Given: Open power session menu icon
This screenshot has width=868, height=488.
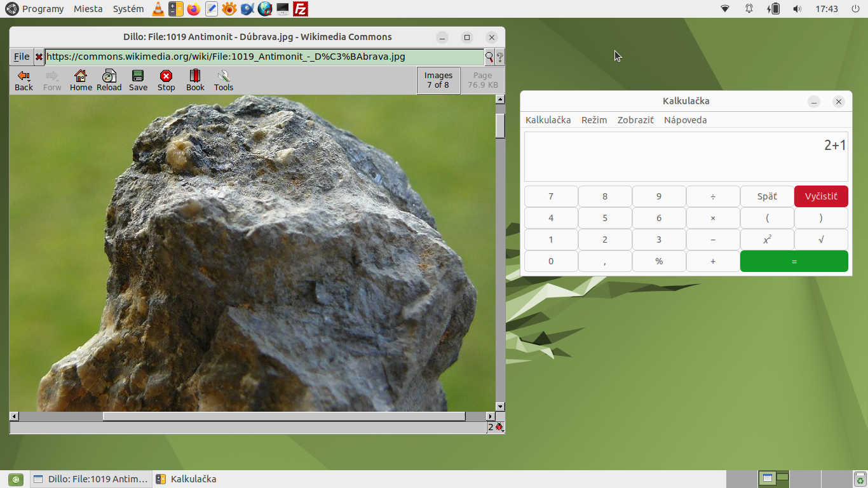Looking at the screenshot, I should (855, 9).
